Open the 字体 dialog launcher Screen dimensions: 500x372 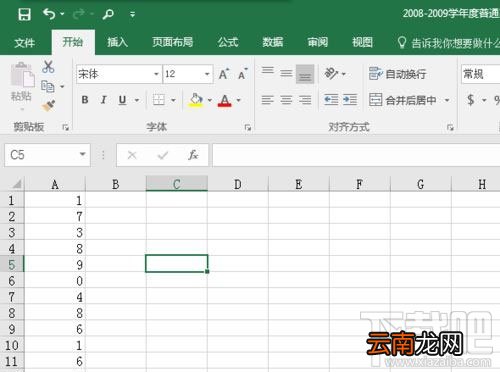248,127
